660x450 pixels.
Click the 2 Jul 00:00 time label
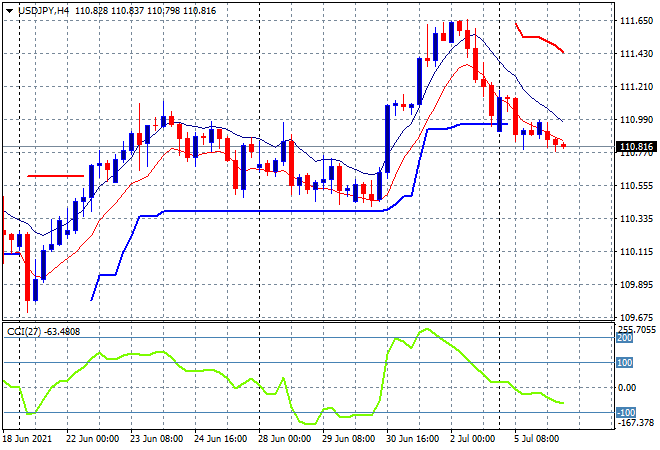pos(473,439)
